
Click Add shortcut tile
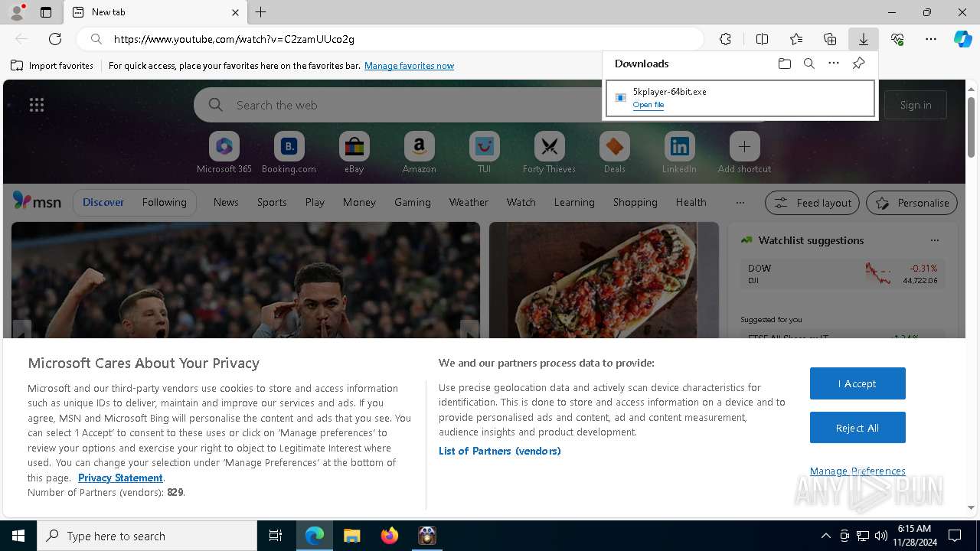(744, 153)
